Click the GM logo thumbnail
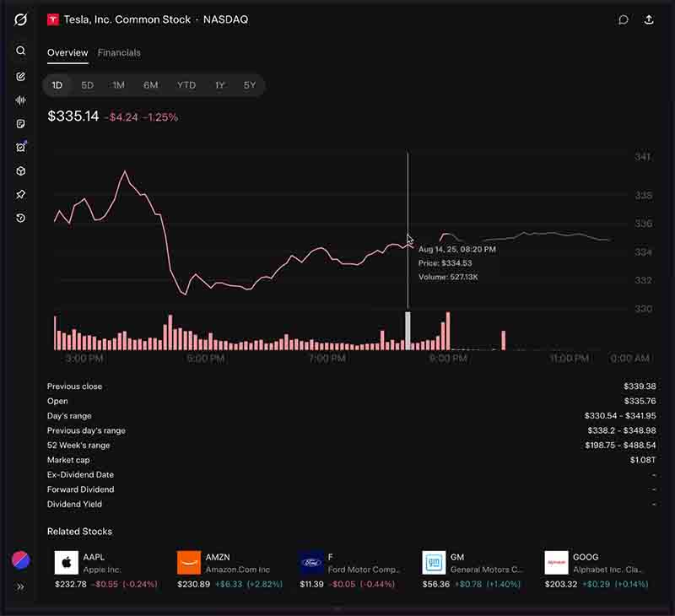The height and width of the screenshot is (616, 675). [x=434, y=562]
